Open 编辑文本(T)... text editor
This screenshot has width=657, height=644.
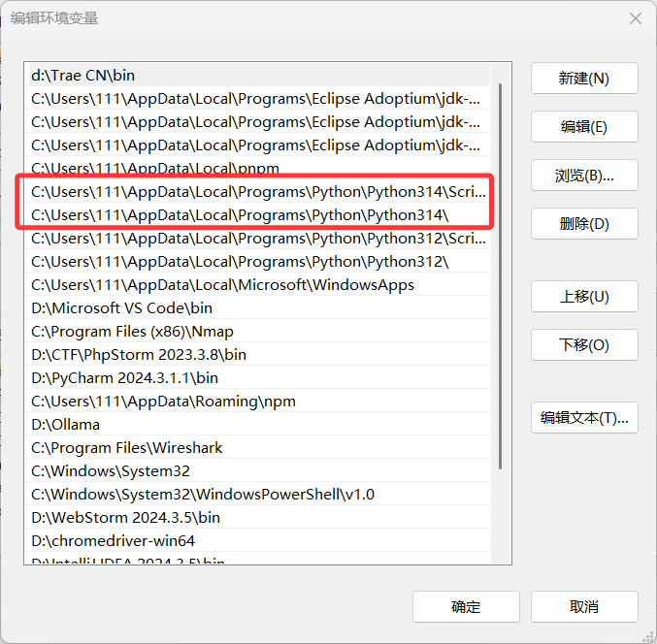coord(584,417)
